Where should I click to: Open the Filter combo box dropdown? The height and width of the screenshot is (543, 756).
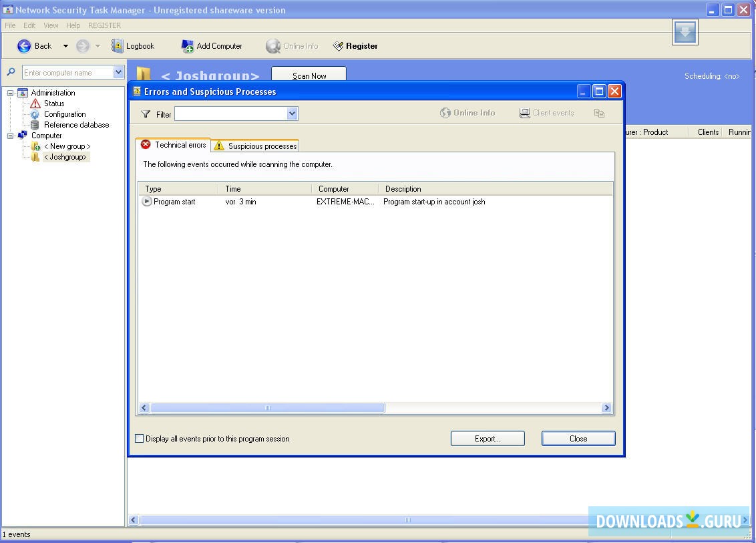[292, 114]
